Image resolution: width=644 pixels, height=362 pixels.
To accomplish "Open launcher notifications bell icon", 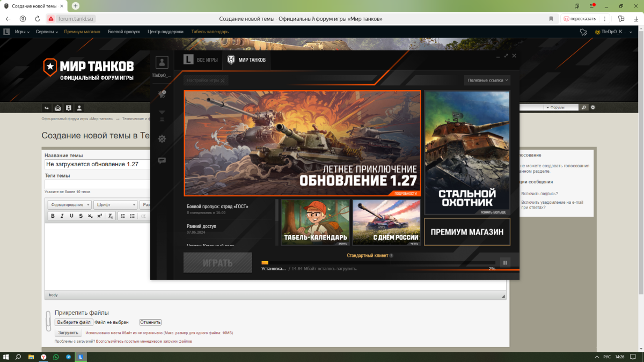I will click(162, 94).
